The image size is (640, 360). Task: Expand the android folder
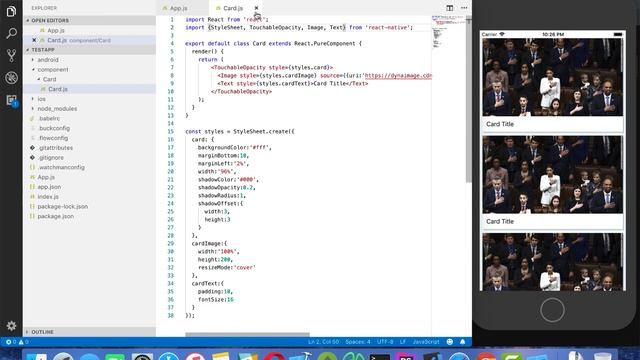[x=48, y=60]
